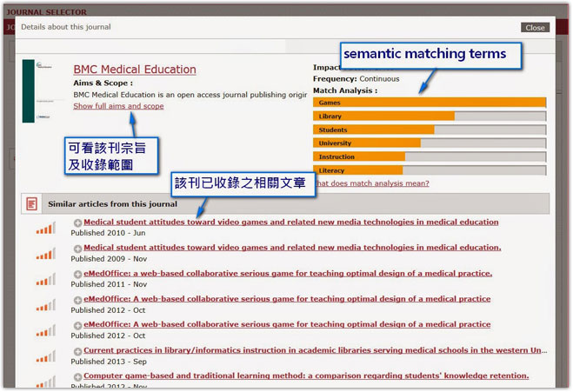This screenshot has height=392, width=573.
Task: Click the Library match analysis bar
Action: [430, 116]
